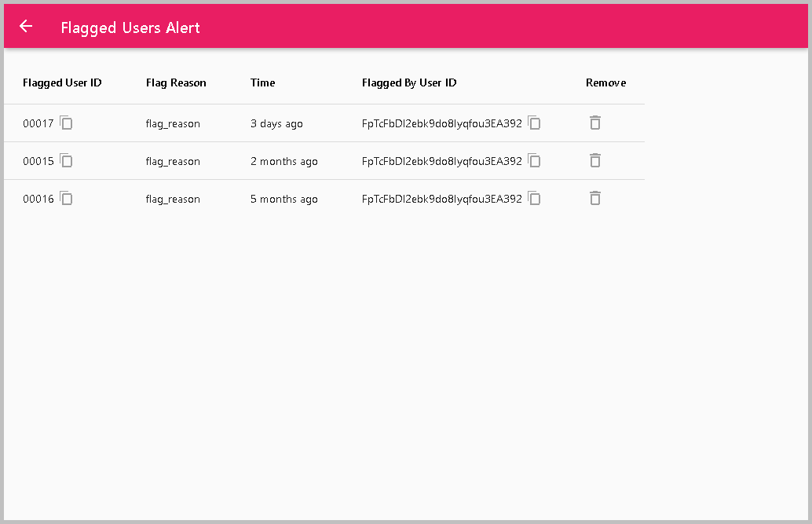
Task: Click flag_reason in the 00016 row
Action: [173, 200]
